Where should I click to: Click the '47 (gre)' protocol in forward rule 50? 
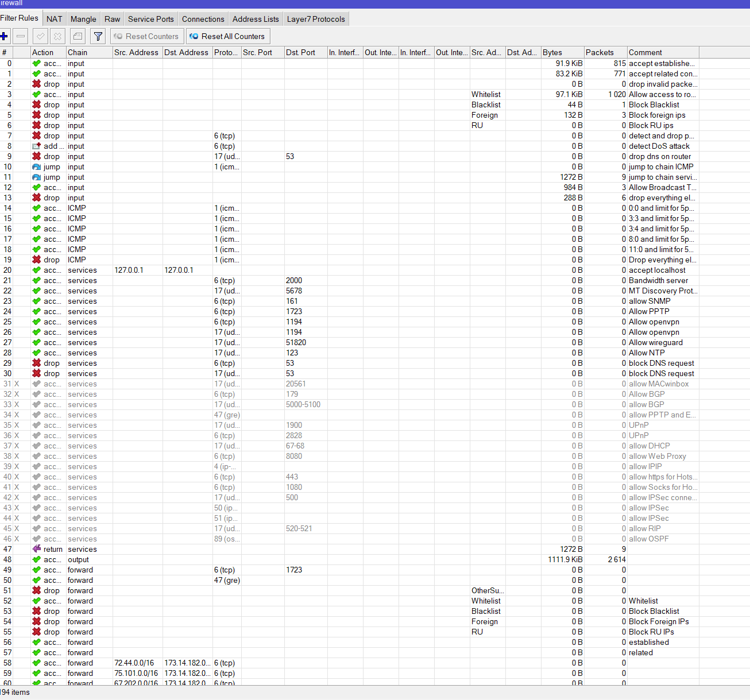[x=227, y=580]
